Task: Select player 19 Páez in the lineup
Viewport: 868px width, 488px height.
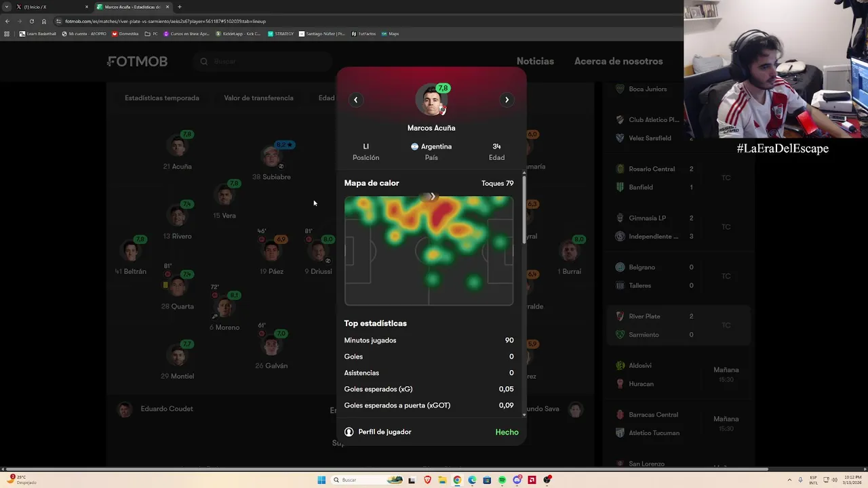Action: [x=272, y=256]
